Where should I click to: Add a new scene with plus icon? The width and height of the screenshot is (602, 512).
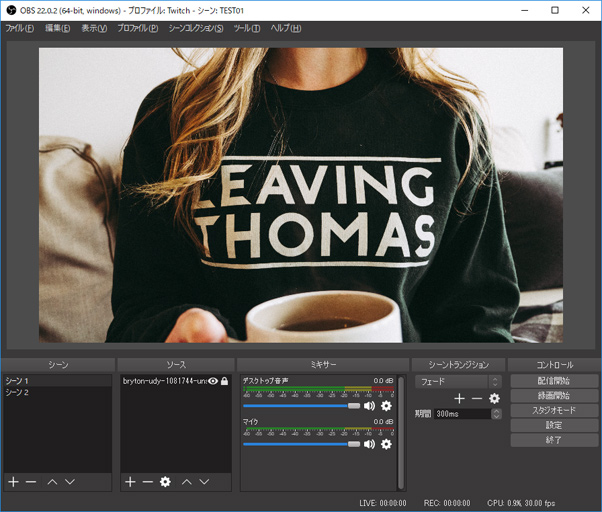coord(13,482)
